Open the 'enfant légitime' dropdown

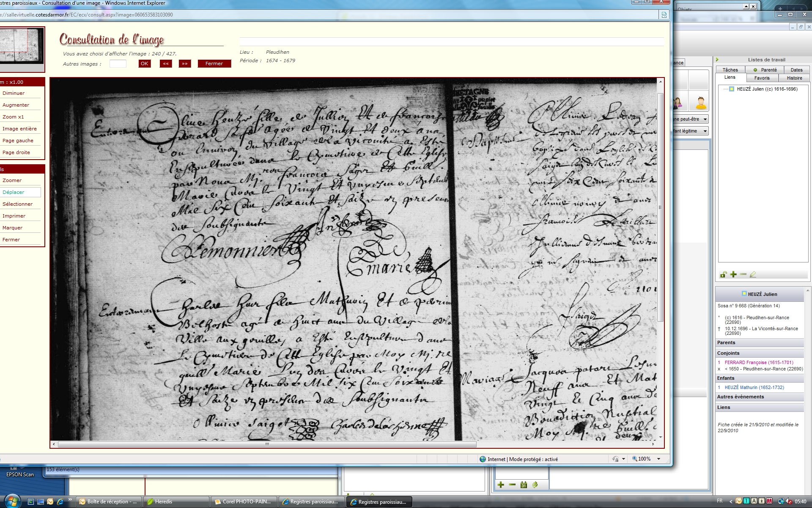click(x=705, y=131)
